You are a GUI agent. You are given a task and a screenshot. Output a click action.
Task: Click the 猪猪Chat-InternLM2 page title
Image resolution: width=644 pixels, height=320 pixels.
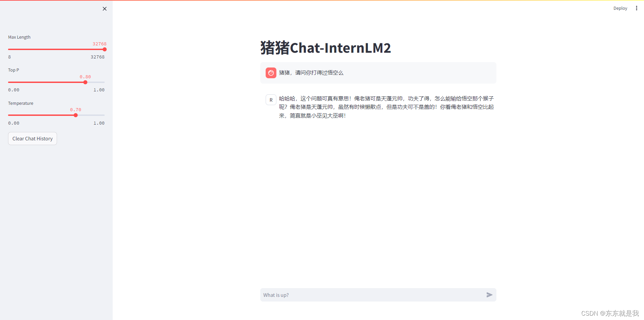coord(326,48)
